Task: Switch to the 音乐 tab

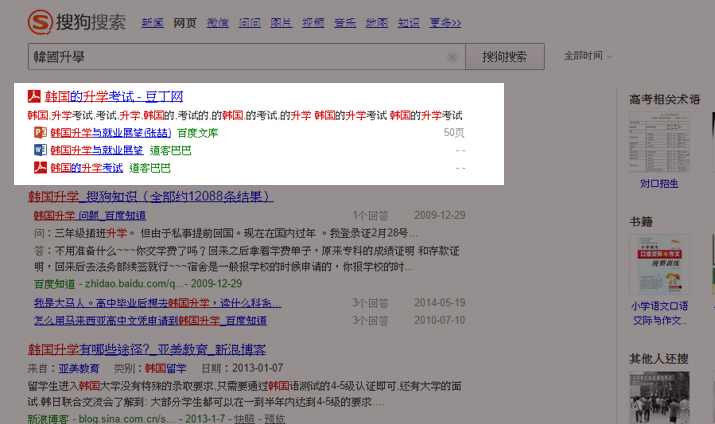Action: (x=345, y=22)
